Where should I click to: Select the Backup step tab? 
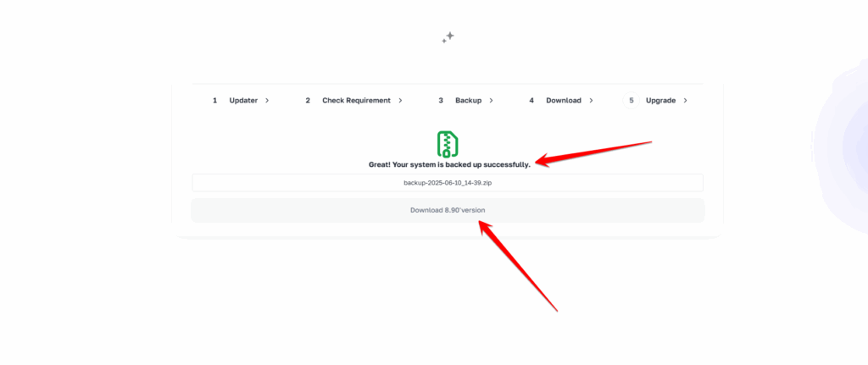tap(465, 101)
